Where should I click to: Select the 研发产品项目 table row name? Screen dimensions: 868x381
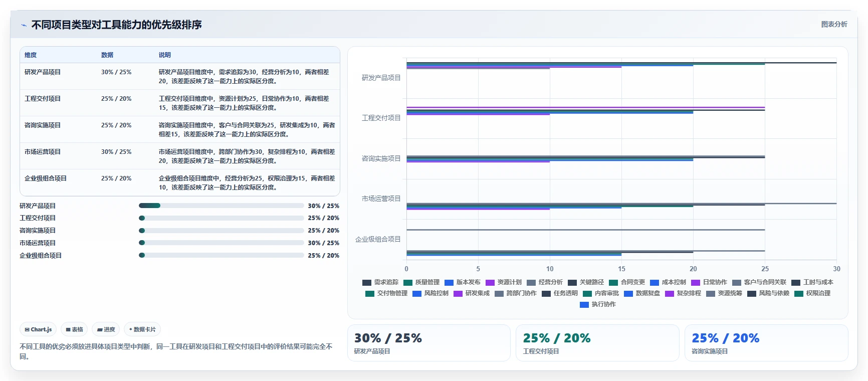point(43,72)
